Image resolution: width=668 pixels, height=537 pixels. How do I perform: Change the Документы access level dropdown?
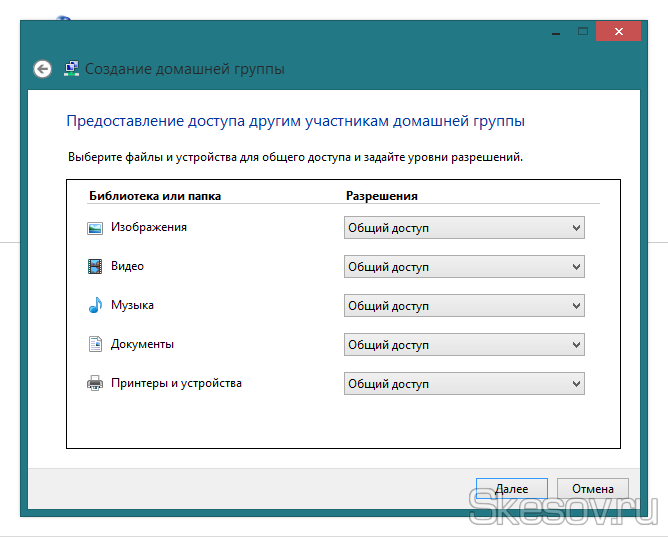(464, 345)
